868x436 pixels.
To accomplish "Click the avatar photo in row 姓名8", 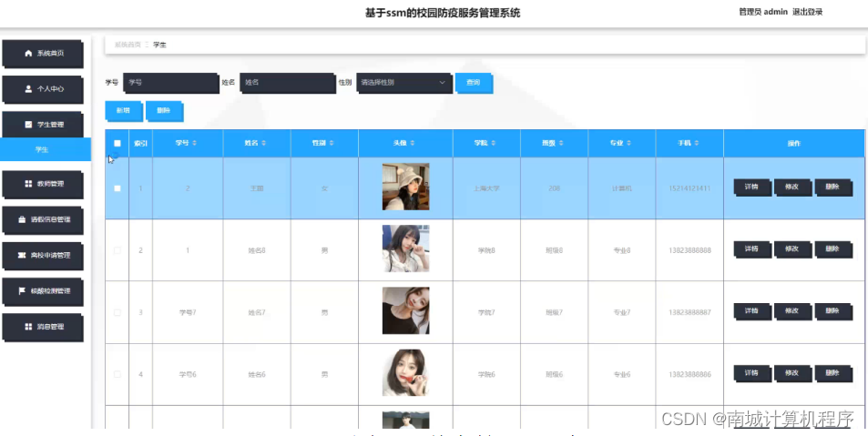I will 406,249.
